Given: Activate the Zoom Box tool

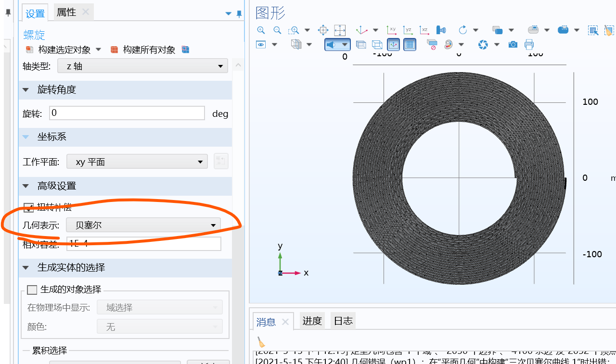Looking at the screenshot, I should pyautogui.click(x=293, y=30).
